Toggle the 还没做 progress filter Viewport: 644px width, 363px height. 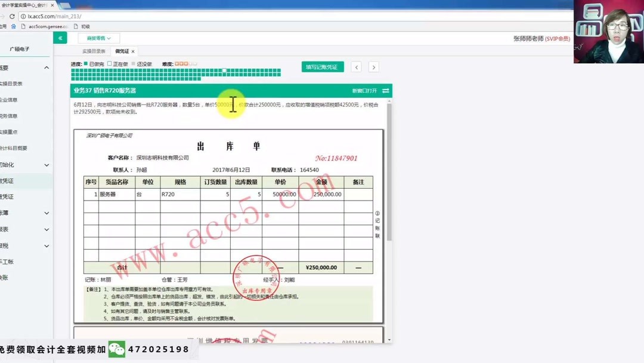click(x=132, y=63)
